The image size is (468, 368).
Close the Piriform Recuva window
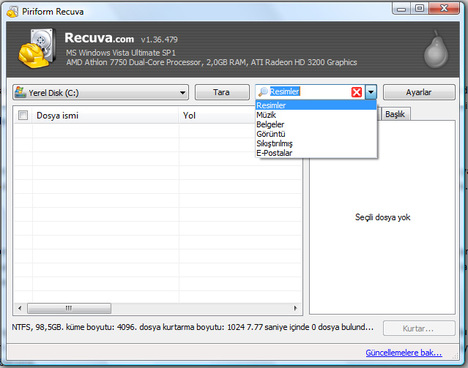pyautogui.click(x=444, y=9)
